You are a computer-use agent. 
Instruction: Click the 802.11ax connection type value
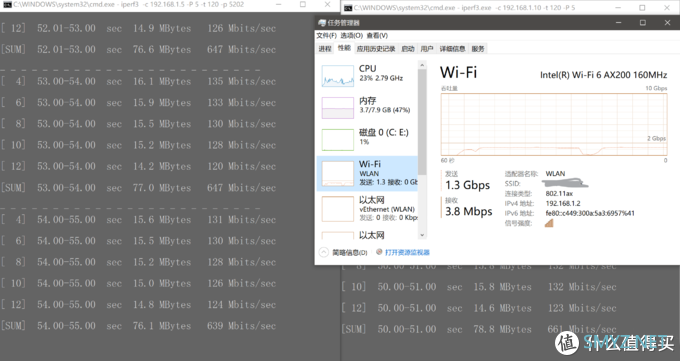point(559,193)
